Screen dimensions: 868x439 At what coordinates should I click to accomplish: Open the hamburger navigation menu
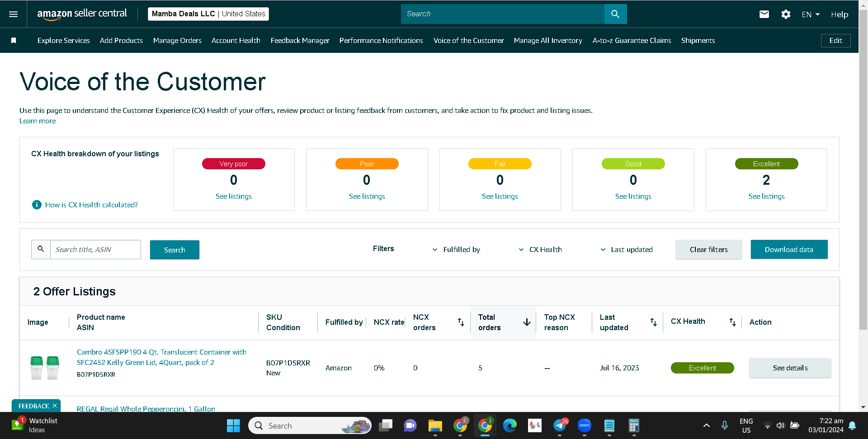point(14,14)
